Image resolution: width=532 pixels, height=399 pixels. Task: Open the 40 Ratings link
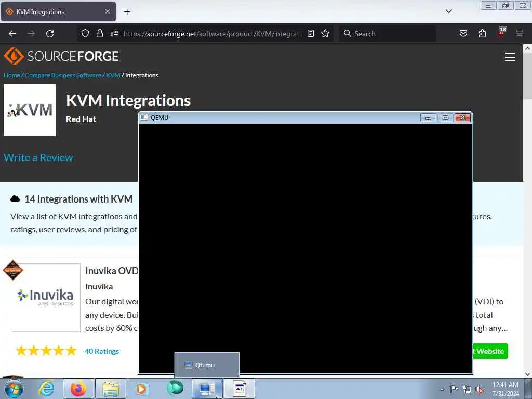point(102,351)
